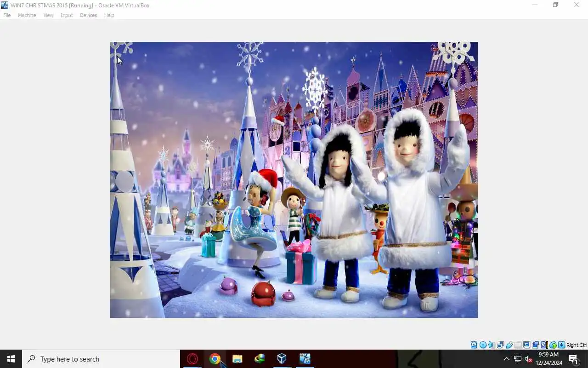Screen dimensions: 588x368
Task: Click the CPU virtualization status icon
Action: (544, 345)
